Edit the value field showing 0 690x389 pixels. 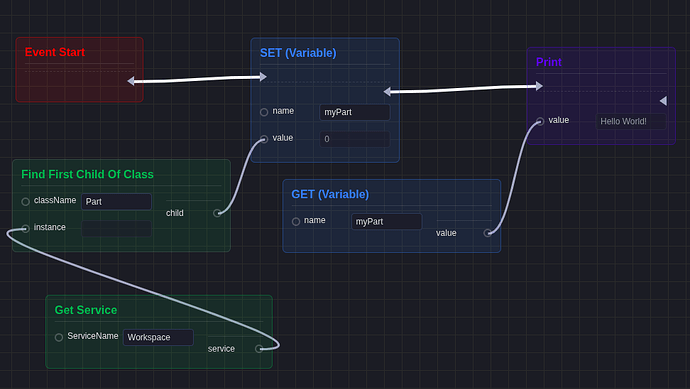tap(355, 139)
